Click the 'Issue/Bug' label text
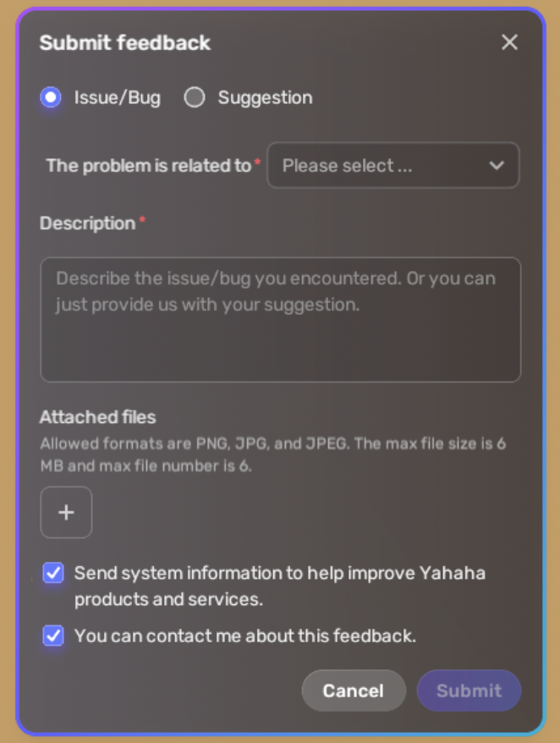The width and height of the screenshot is (560, 743). click(x=118, y=97)
